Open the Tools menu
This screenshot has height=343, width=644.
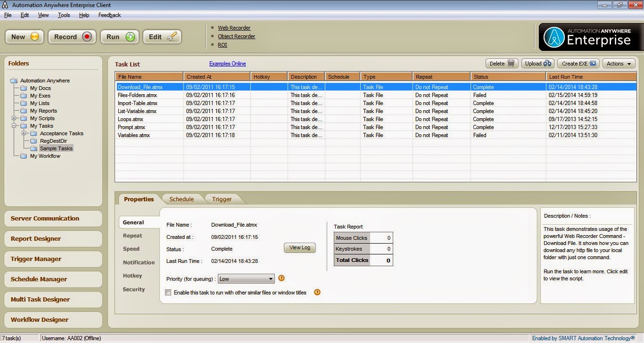[64, 15]
